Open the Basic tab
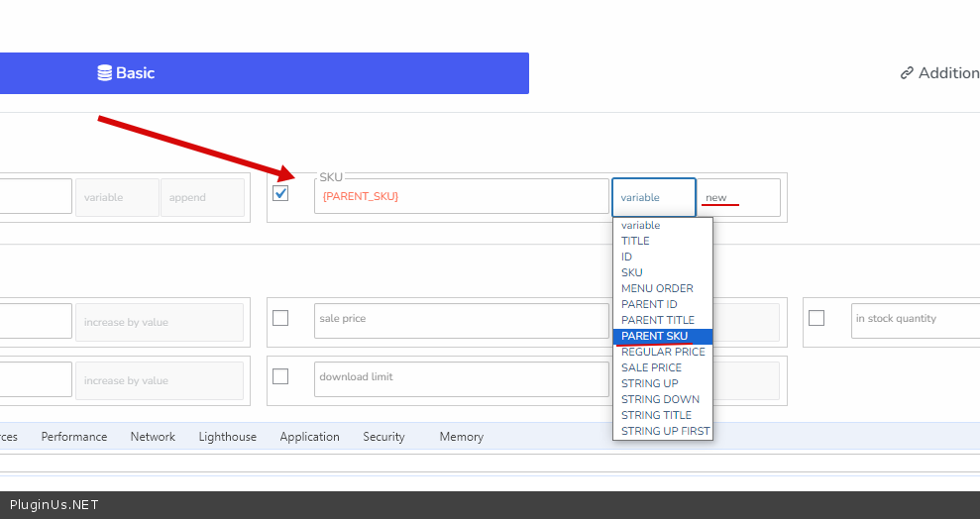This screenshot has height=519, width=980. (126, 73)
